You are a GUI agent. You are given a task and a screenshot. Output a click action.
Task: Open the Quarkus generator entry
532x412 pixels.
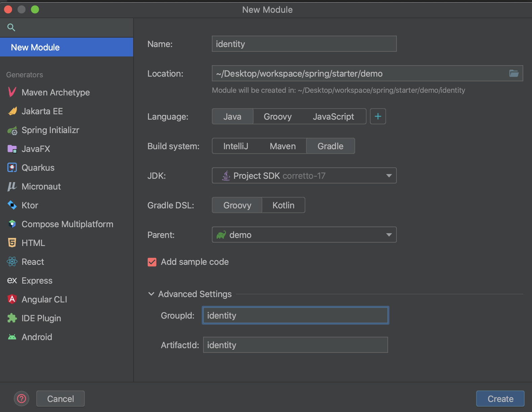pos(67,167)
